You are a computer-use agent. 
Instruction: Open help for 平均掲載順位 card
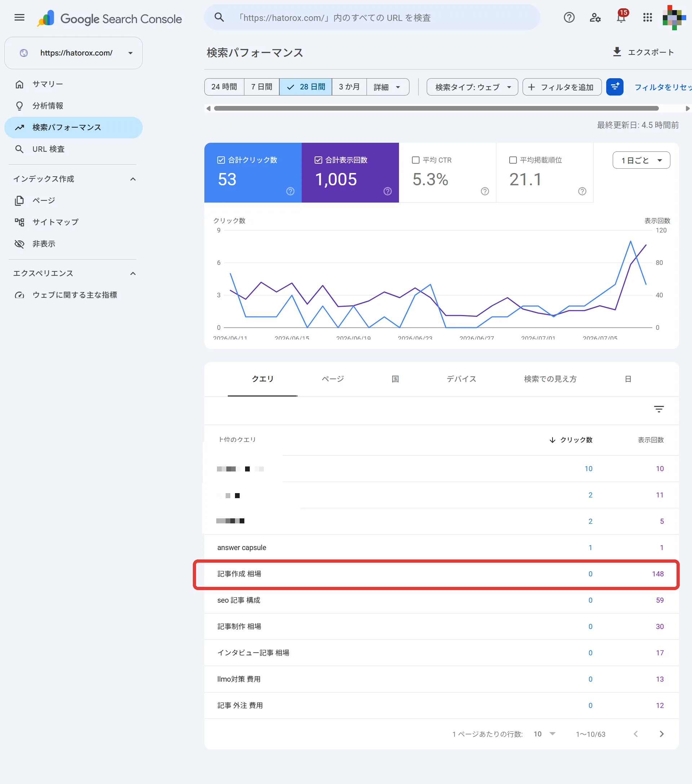582,191
